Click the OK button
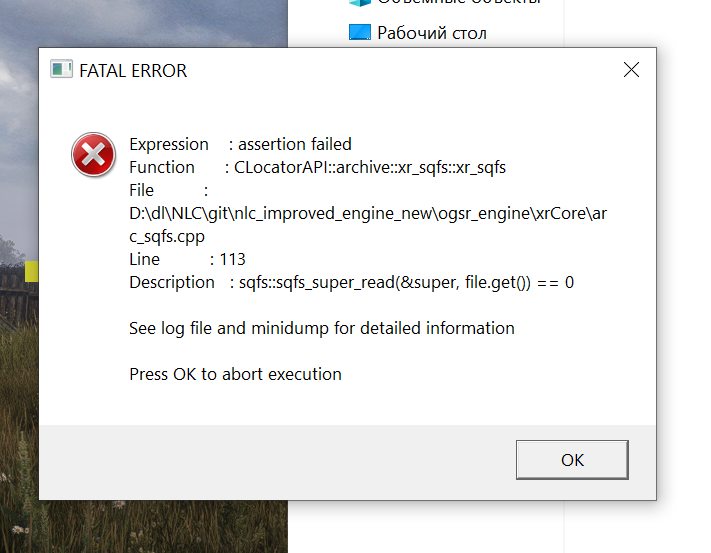 pos(572,460)
